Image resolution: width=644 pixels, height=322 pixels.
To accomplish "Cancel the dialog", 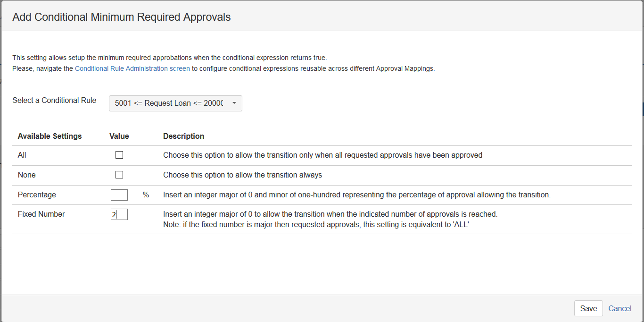I will click(x=620, y=308).
